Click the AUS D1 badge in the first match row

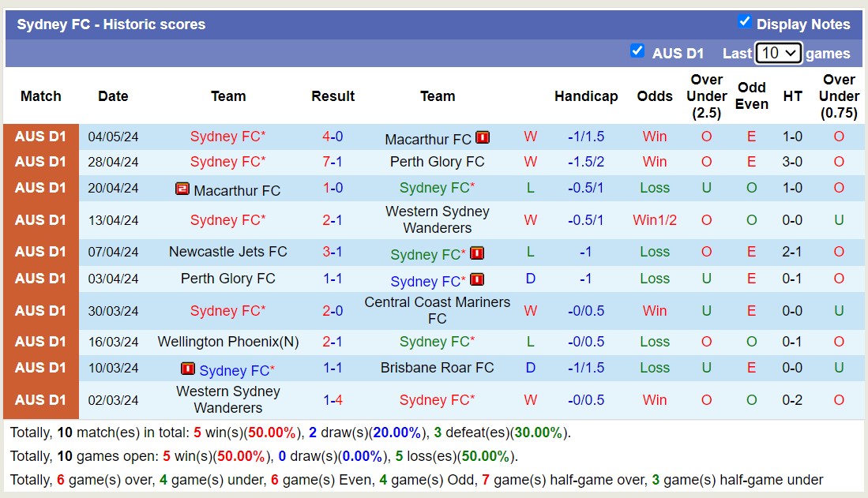[40, 137]
